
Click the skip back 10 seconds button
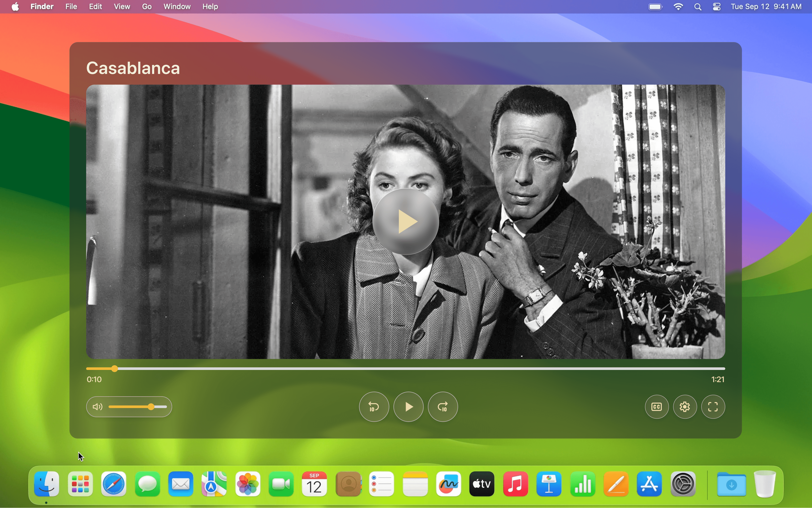(x=374, y=407)
